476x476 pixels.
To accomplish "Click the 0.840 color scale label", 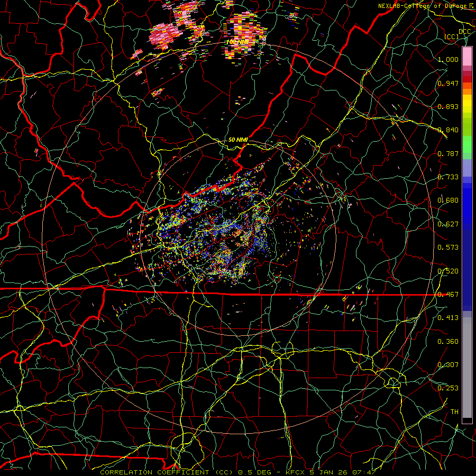I will [448, 130].
